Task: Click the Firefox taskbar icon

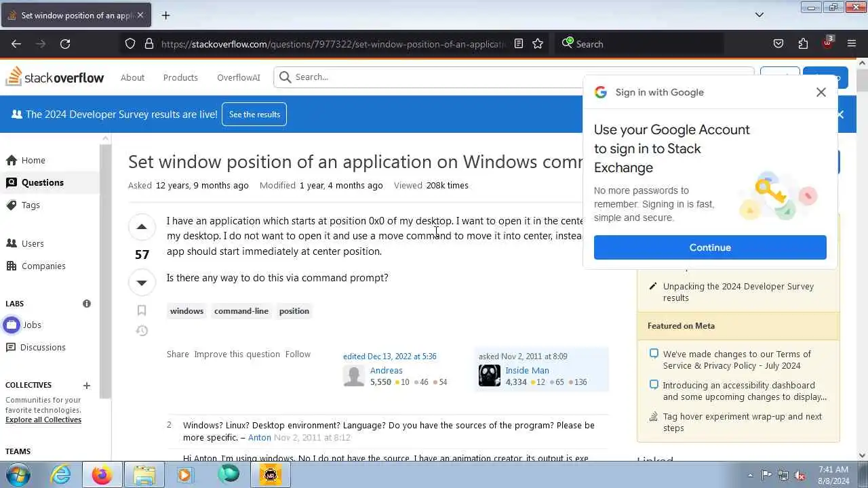Action: coord(102,474)
